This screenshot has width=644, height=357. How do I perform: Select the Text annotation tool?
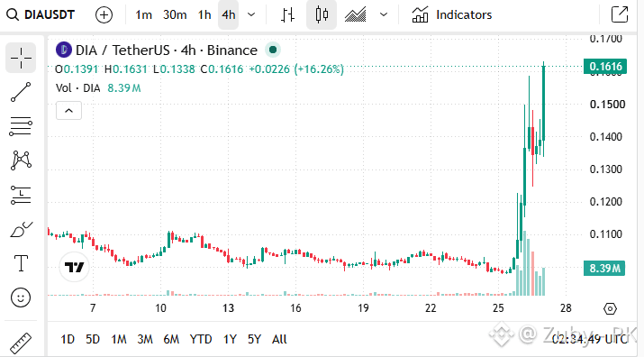coord(21,263)
